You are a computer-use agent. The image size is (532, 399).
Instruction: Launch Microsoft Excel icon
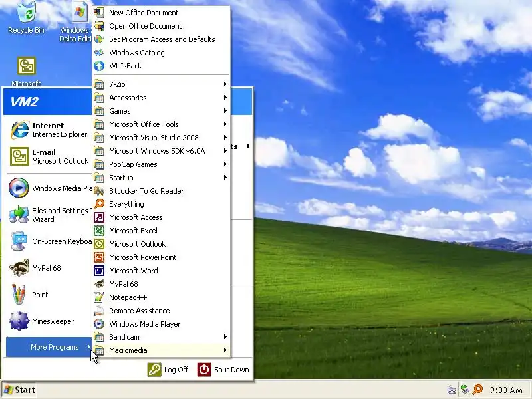[99, 231]
